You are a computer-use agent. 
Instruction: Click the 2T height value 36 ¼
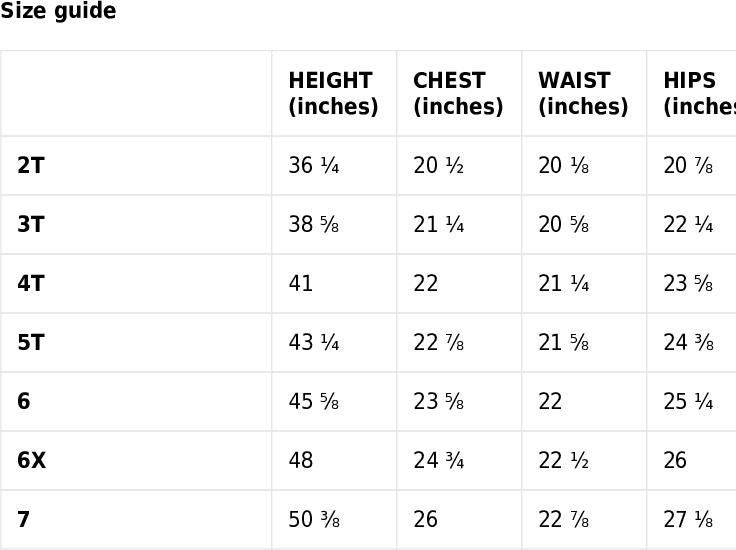point(314,166)
